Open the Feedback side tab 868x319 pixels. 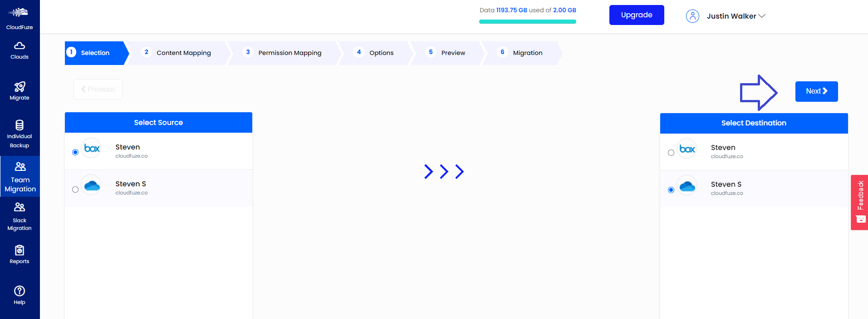(x=859, y=202)
